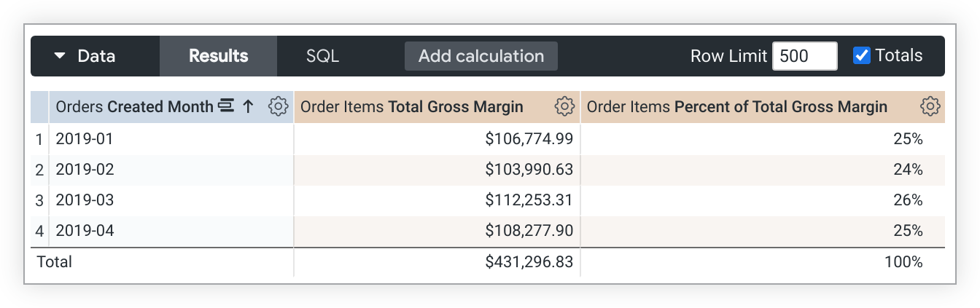This screenshot has width=980, height=308.
Task: Open gear menu for Orders Created Month
Action: pos(278,107)
